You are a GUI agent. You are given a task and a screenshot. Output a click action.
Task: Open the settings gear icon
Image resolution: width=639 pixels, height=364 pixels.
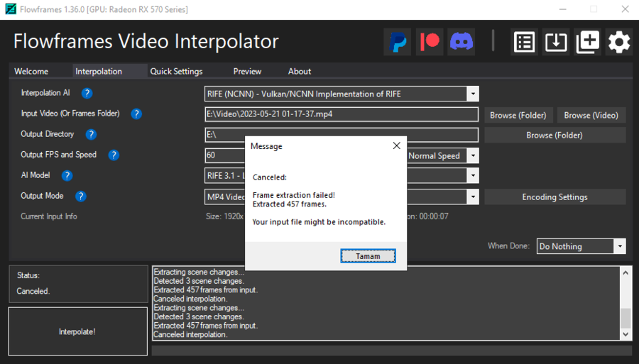[x=619, y=42]
